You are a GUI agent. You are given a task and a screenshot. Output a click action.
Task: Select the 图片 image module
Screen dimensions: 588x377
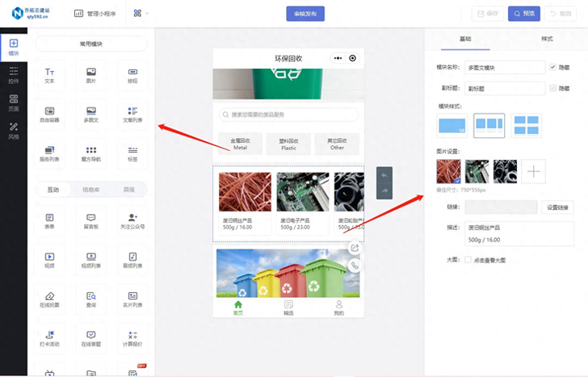pyautogui.click(x=91, y=75)
